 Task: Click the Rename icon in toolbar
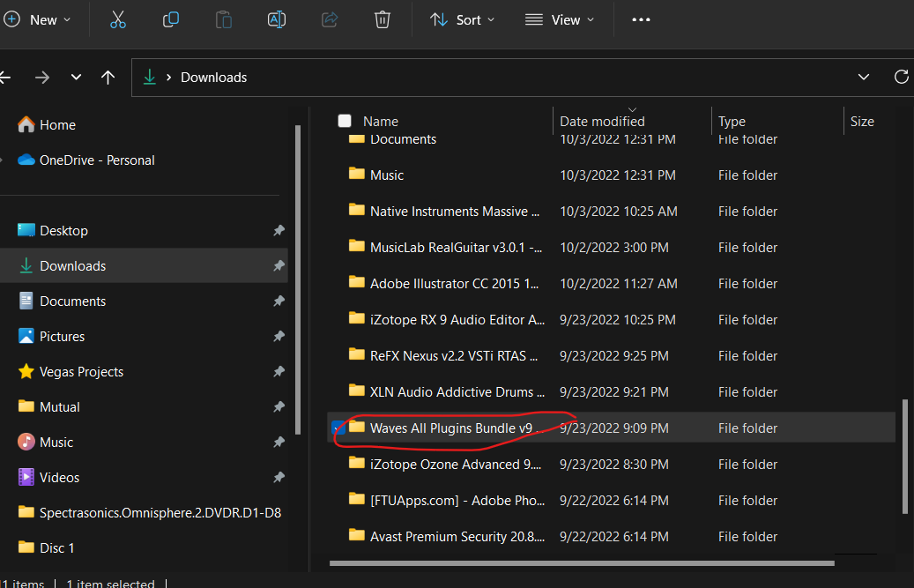(276, 19)
